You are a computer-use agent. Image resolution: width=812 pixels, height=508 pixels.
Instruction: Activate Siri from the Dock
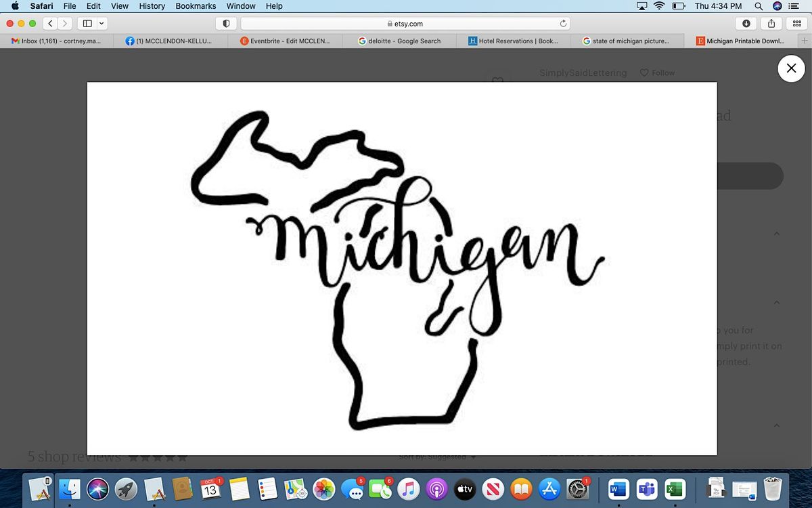[x=97, y=489]
